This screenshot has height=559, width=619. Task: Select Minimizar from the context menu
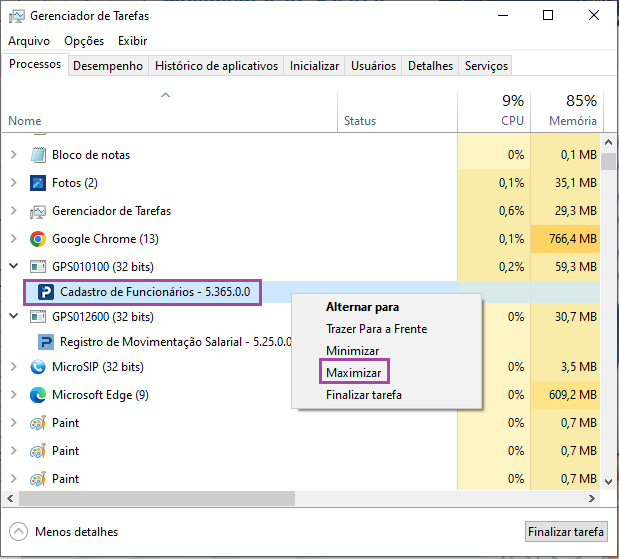352,351
